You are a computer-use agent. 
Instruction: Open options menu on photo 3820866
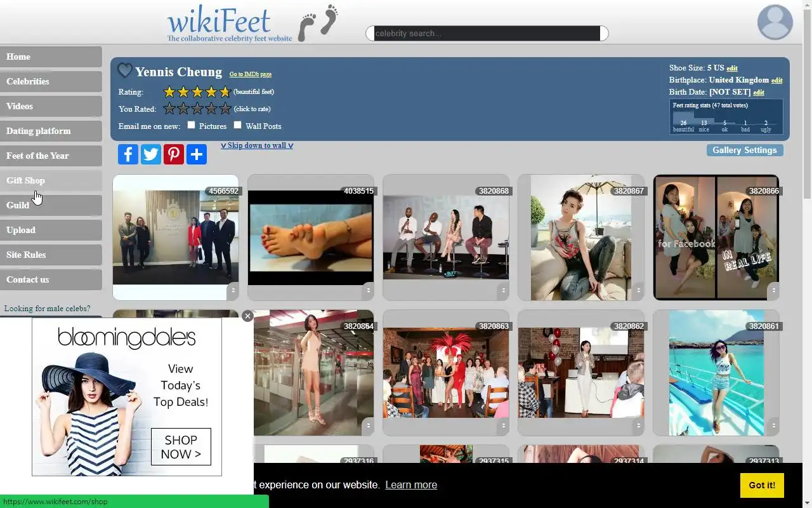tap(773, 290)
